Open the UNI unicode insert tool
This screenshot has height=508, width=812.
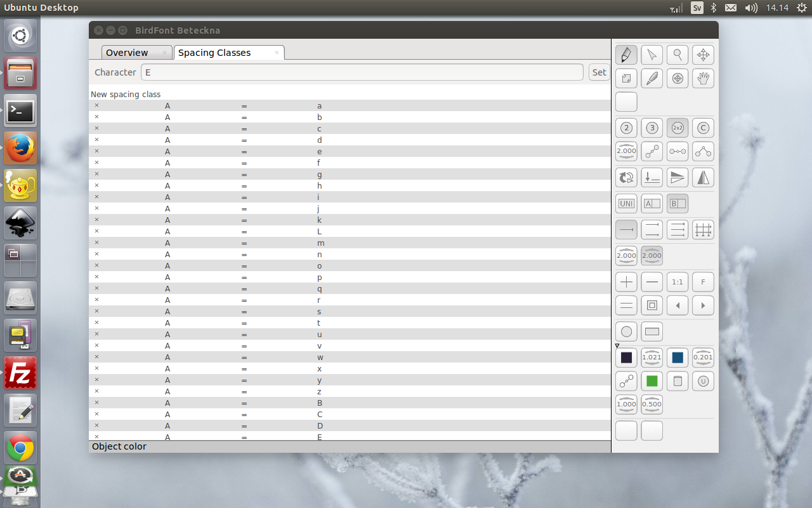coord(626,204)
